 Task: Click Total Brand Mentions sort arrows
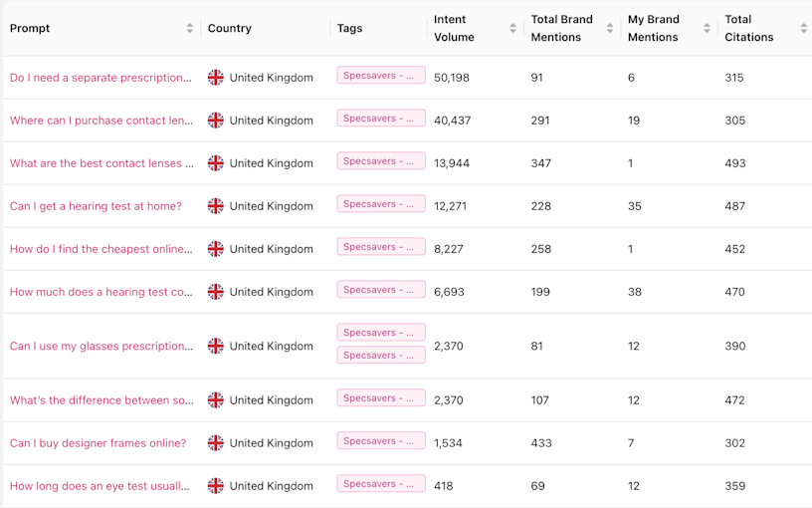[x=610, y=29]
